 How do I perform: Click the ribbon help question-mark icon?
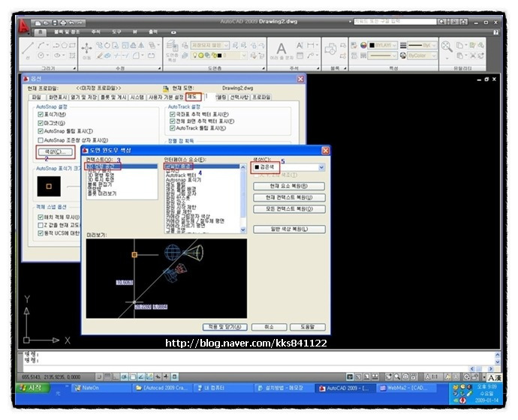pos(495,32)
